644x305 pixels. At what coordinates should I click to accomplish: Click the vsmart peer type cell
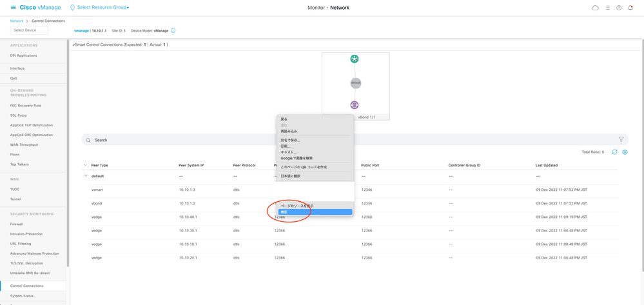[x=97, y=190]
